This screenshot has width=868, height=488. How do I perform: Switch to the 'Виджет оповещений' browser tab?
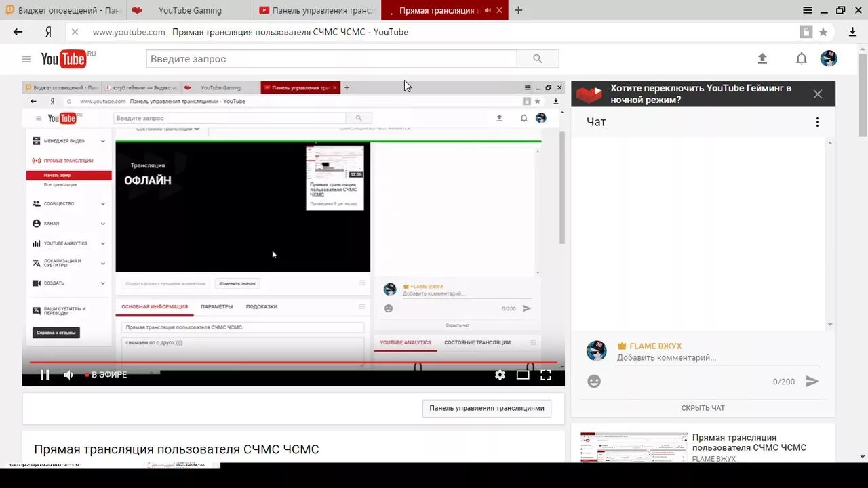coord(64,10)
